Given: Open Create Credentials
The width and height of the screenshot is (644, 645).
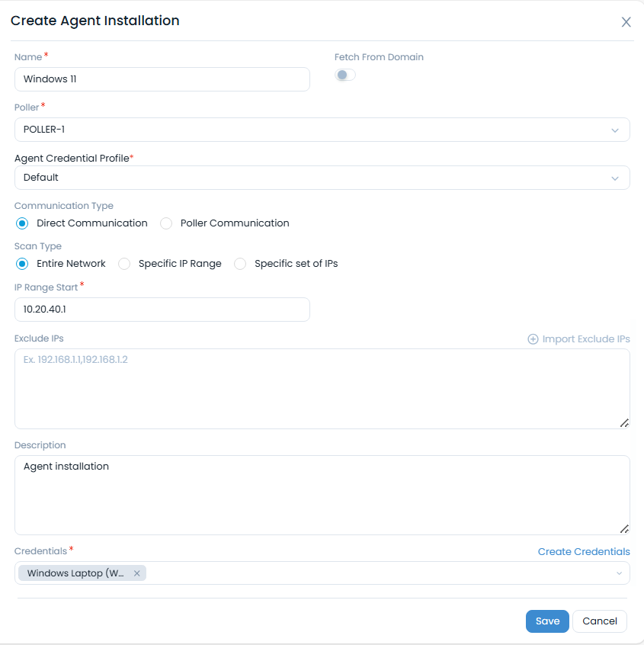Looking at the screenshot, I should click(584, 551).
